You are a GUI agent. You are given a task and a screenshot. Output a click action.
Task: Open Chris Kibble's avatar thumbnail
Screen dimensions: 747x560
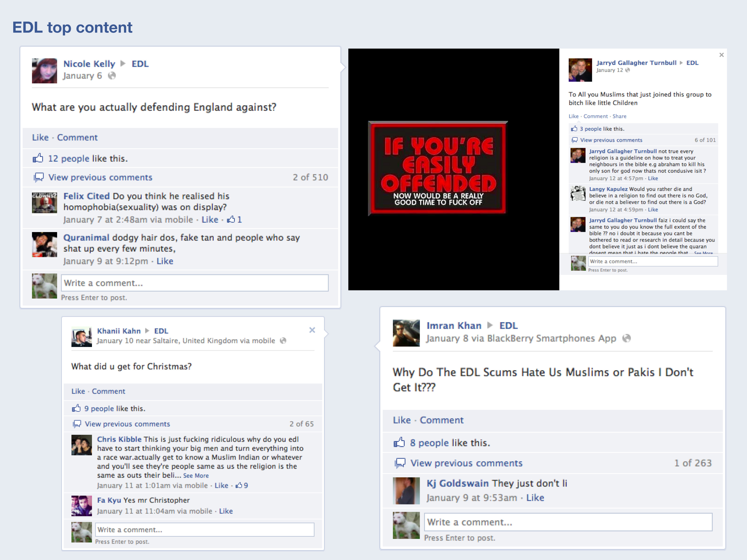[x=81, y=445]
